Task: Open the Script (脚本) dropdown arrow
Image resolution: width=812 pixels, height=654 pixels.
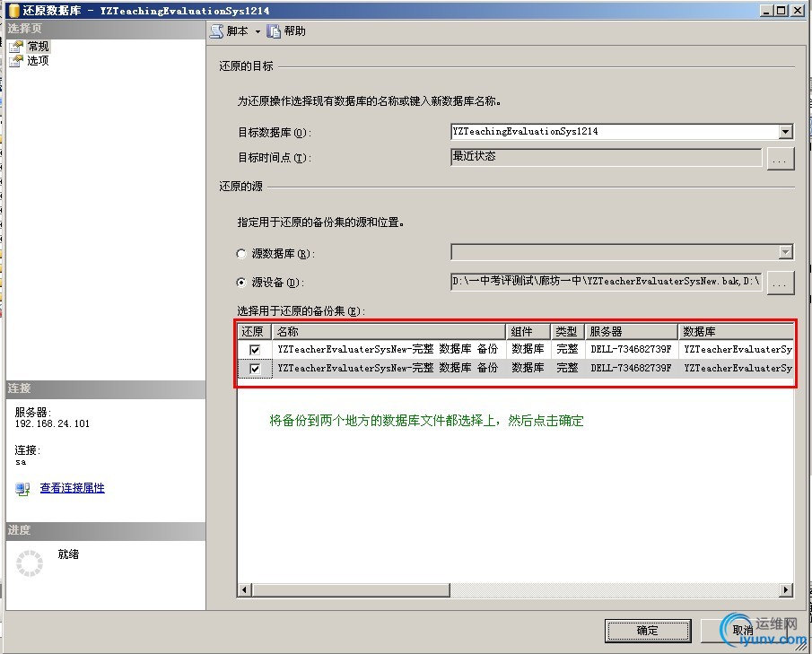Action: (x=258, y=31)
